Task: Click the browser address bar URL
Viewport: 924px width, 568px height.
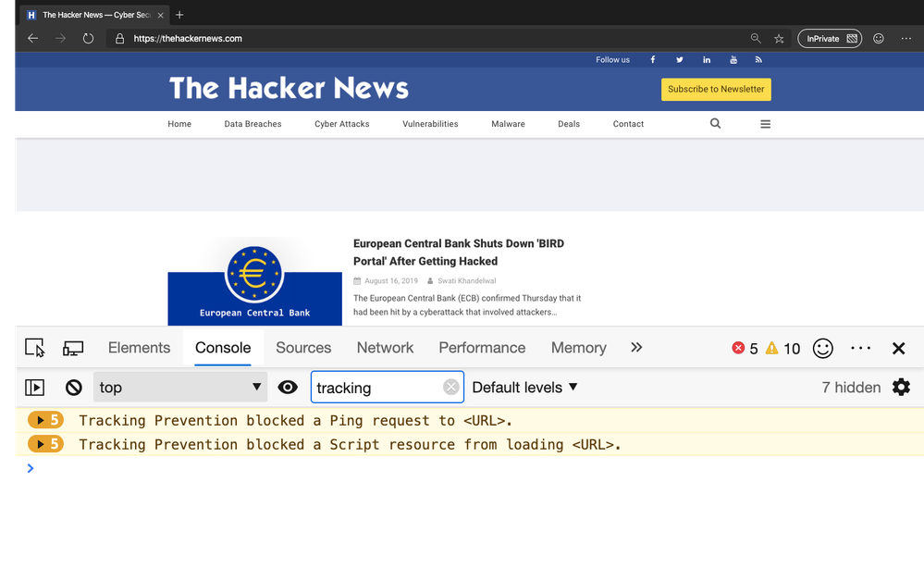Action: pyautogui.click(x=188, y=39)
